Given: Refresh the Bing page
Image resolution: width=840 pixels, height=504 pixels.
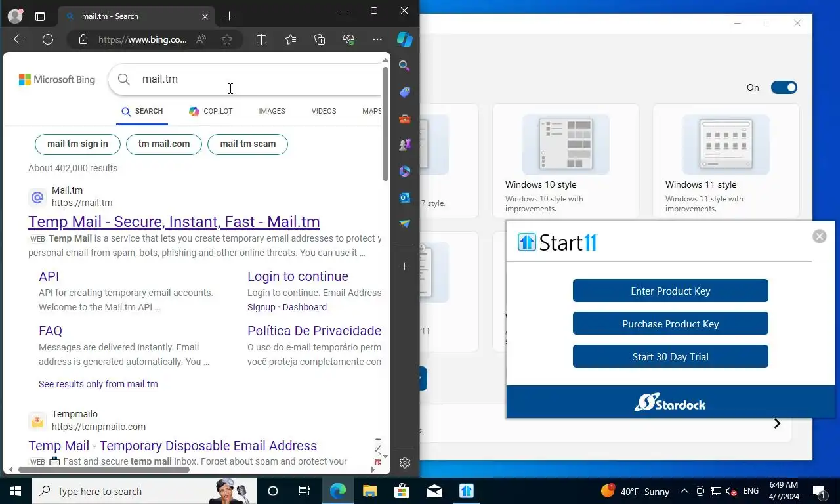Looking at the screenshot, I should pos(48,39).
